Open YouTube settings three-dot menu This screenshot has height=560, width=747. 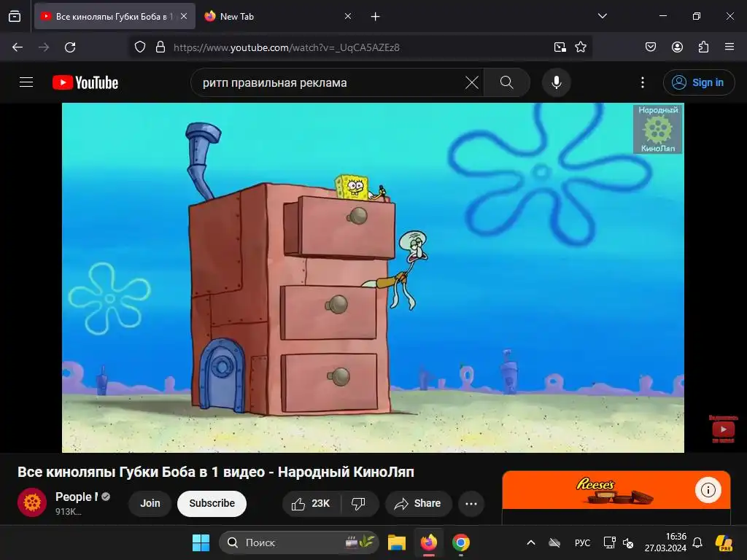point(643,83)
